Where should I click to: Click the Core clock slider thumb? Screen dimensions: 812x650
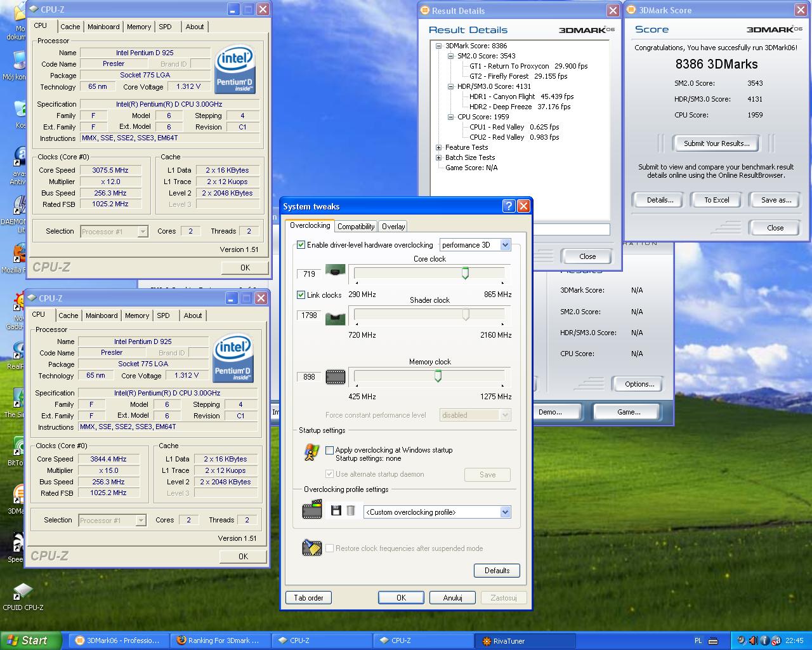pos(465,273)
